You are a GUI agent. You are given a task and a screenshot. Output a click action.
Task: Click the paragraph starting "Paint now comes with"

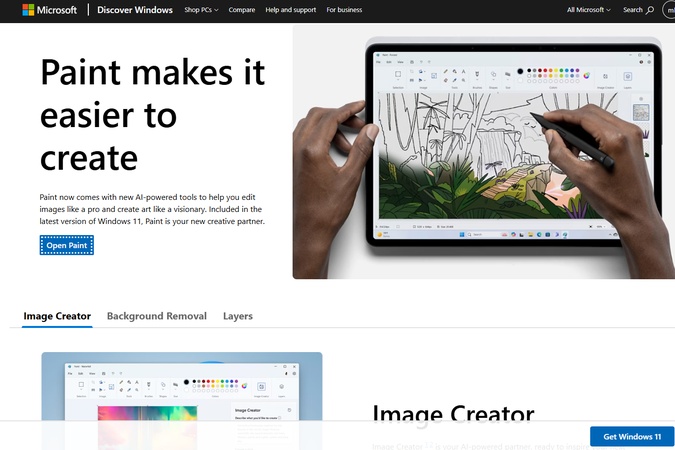152,209
